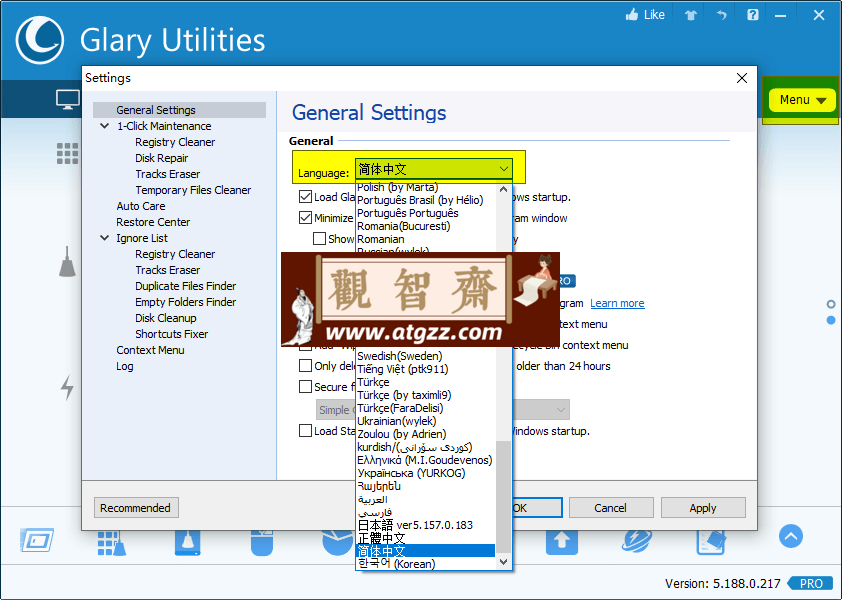Select the broom cleanup icon in left sidebar
The width and height of the screenshot is (842, 600).
click(67, 262)
